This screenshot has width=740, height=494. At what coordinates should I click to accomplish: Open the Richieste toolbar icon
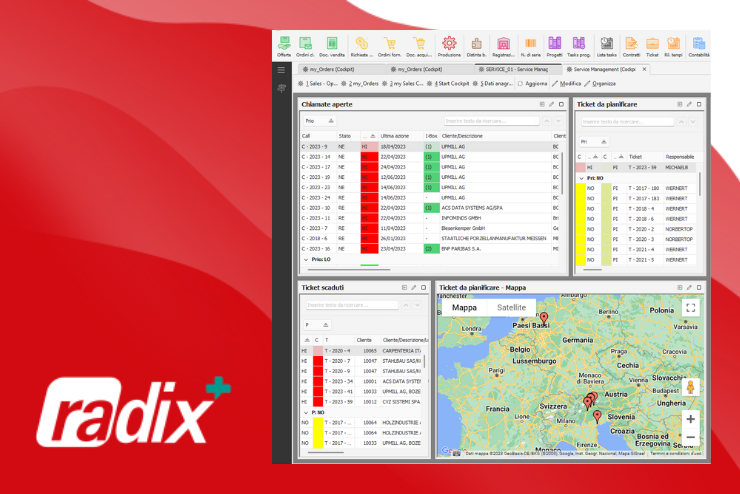362,47
